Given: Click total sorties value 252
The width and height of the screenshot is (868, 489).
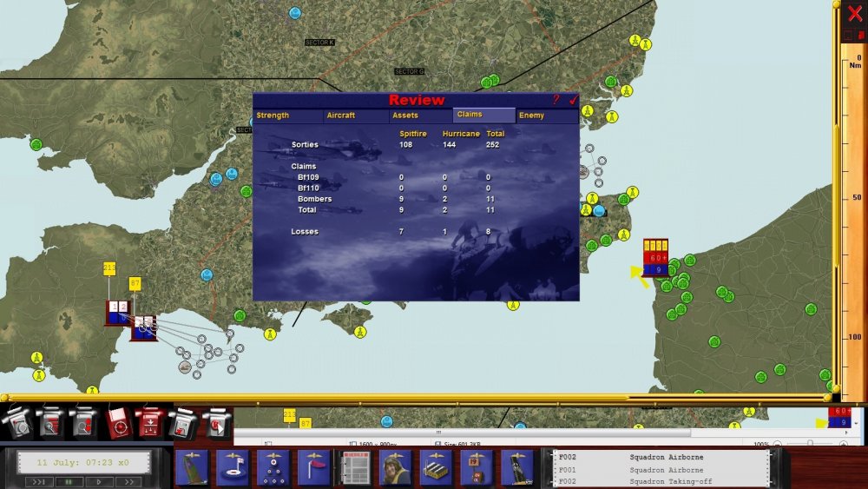Looking at the screenshot, I should [x=492, y=144].
